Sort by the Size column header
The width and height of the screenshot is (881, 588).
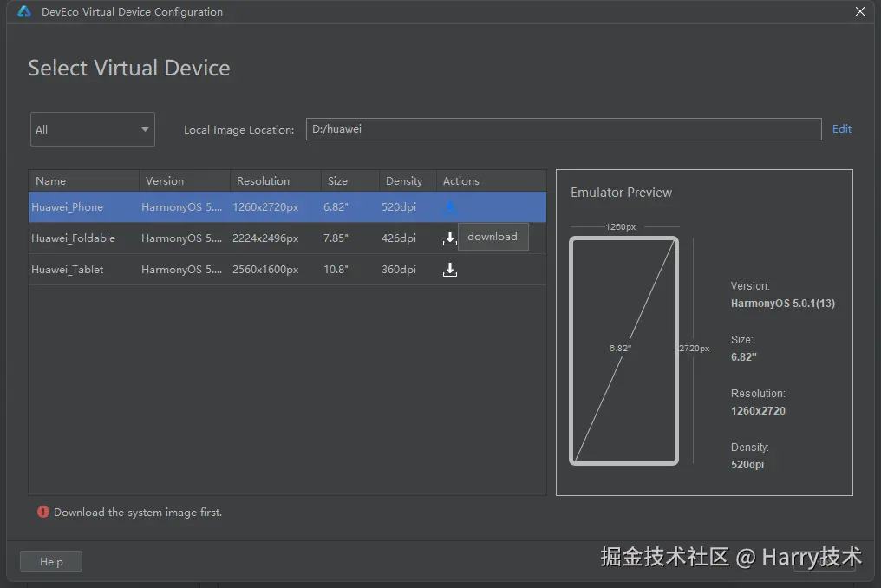point(350,181)
